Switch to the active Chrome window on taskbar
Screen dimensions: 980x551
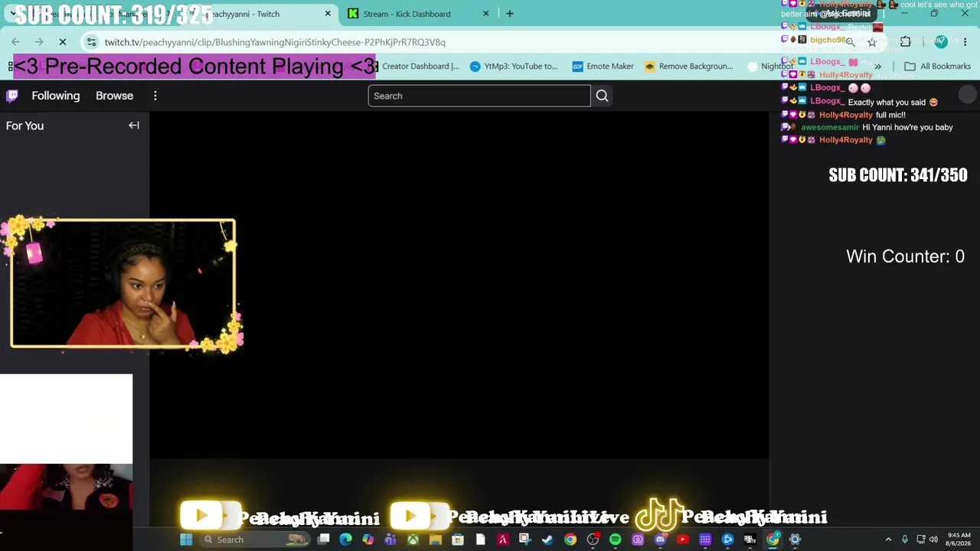[x=773, y=540]
